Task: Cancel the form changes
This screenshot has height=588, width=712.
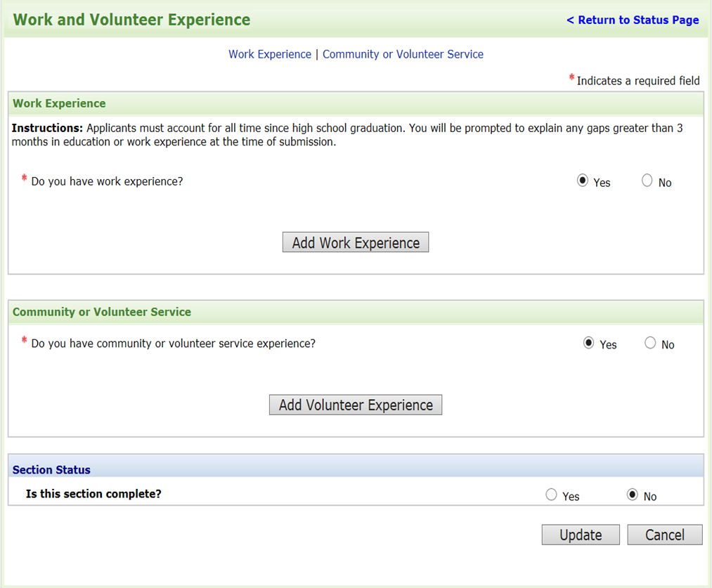Action: coord(664,535)
